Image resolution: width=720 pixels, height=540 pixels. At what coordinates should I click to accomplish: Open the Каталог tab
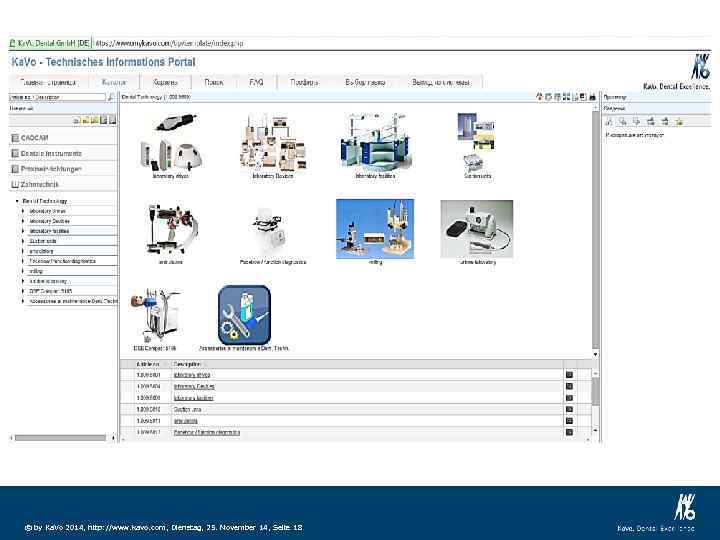[x=114, y=82]
